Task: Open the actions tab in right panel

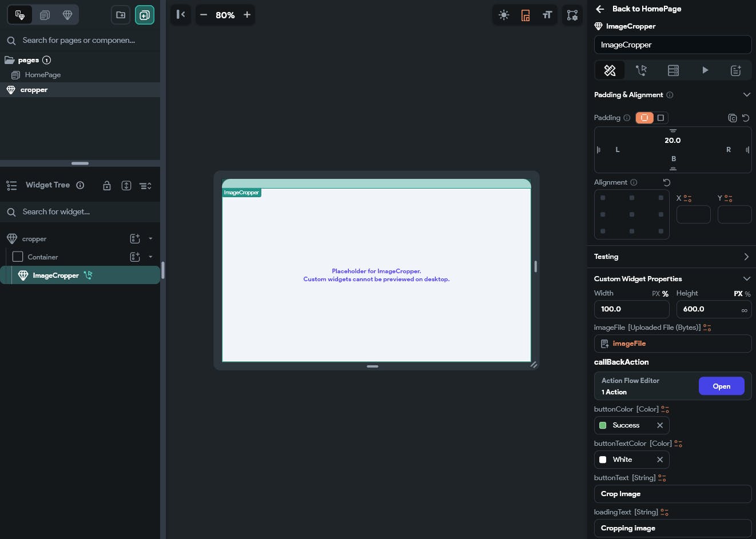Action: pos(642,70)
